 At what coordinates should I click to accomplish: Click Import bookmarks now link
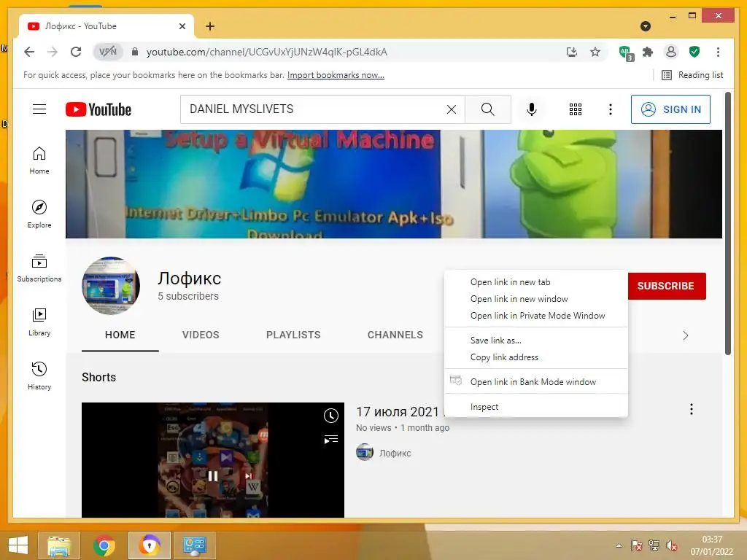tap(336, 75)
